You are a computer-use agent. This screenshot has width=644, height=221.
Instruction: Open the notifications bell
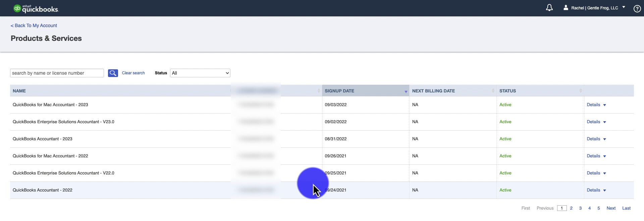(549, 8)
